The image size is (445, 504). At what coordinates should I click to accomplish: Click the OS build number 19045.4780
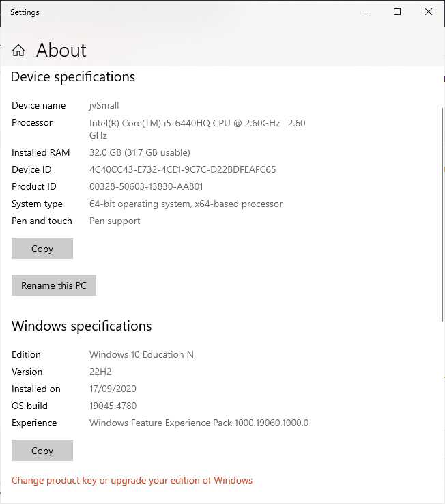tap(113, 406)
